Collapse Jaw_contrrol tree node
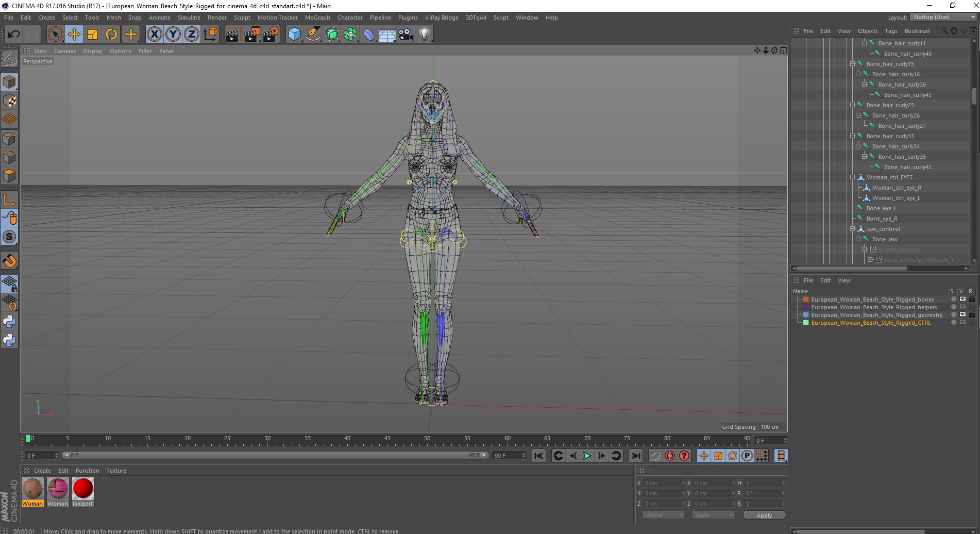 (x=852, y=229)
